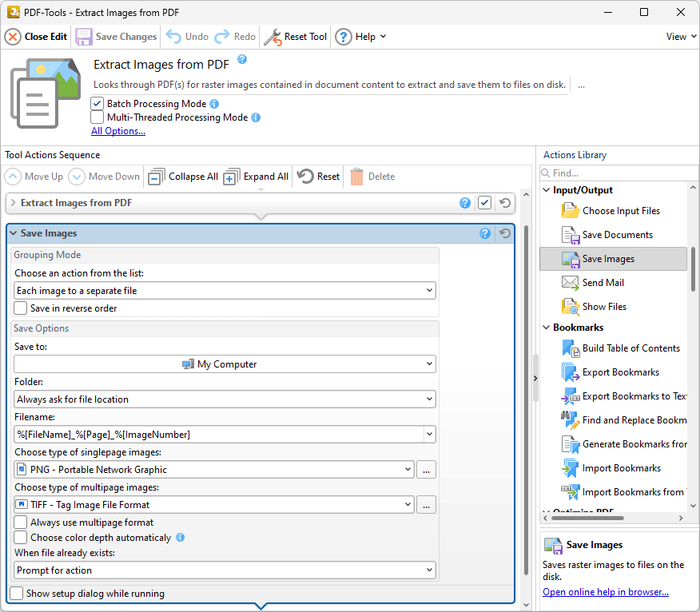Collapse Actions Library with side arrow
Viewport: 700px width, 612px height.
coord(535,379)
